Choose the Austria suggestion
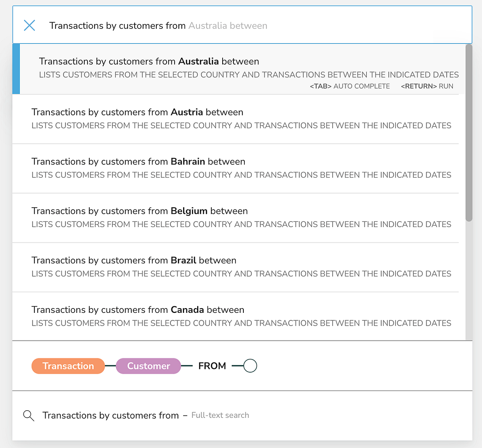The width and height of the screenshot is (482, 448). (x=137, y=112)
